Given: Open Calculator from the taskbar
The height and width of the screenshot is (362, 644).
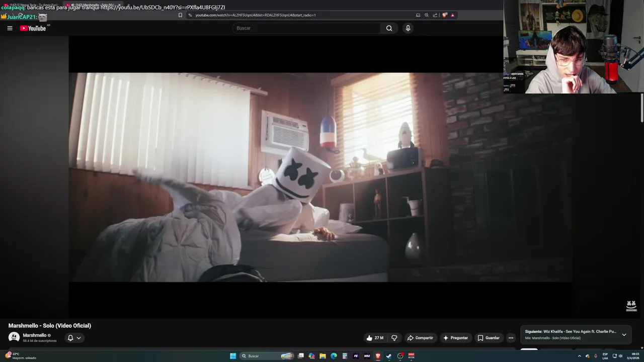Looking at the screenshot, I should pyautogui.click(x=345, y=356).
